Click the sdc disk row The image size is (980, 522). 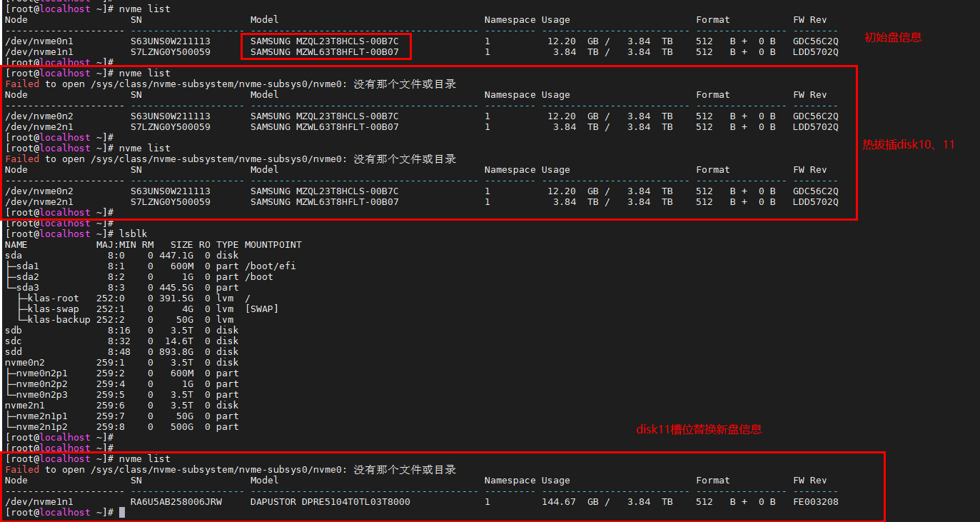click(x=13, y=341)
